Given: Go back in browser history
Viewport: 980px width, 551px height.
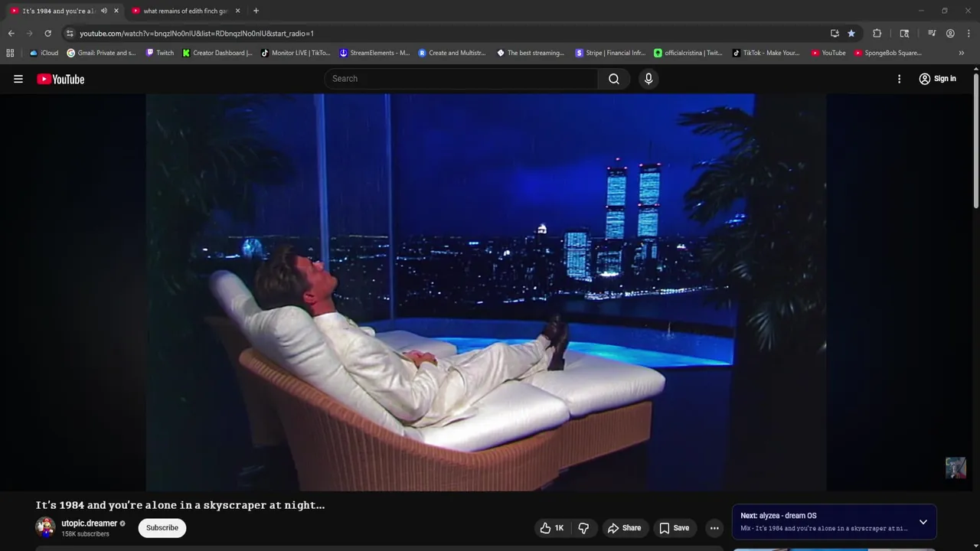Looking at the screenshot, I should 11,34.
